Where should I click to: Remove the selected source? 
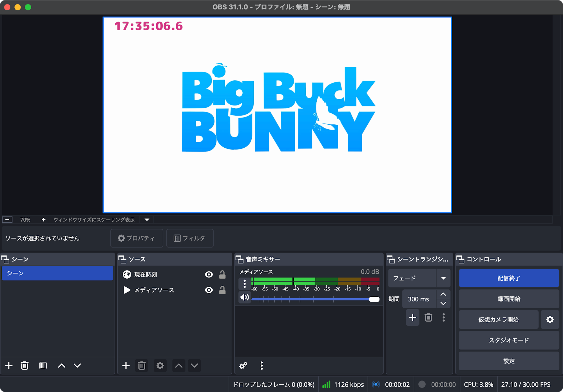(x=142, y=366)
